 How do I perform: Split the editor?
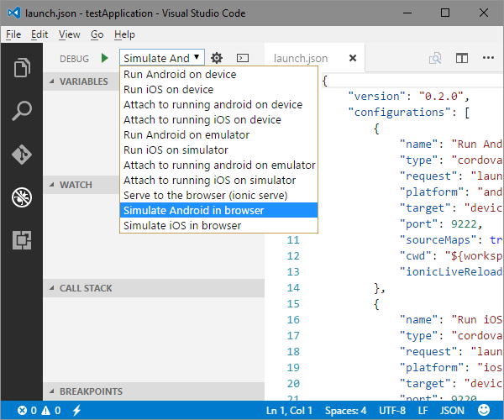pos(462,58)
